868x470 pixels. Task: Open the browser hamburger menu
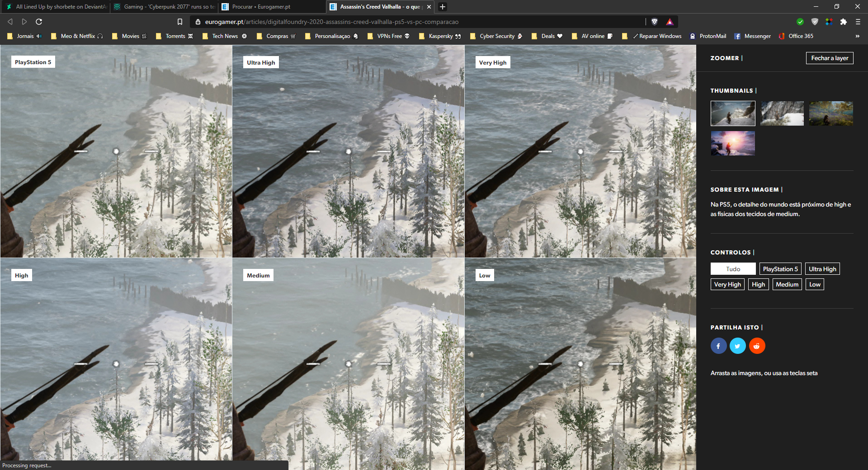pyautogui.click(x=858, y=22)
